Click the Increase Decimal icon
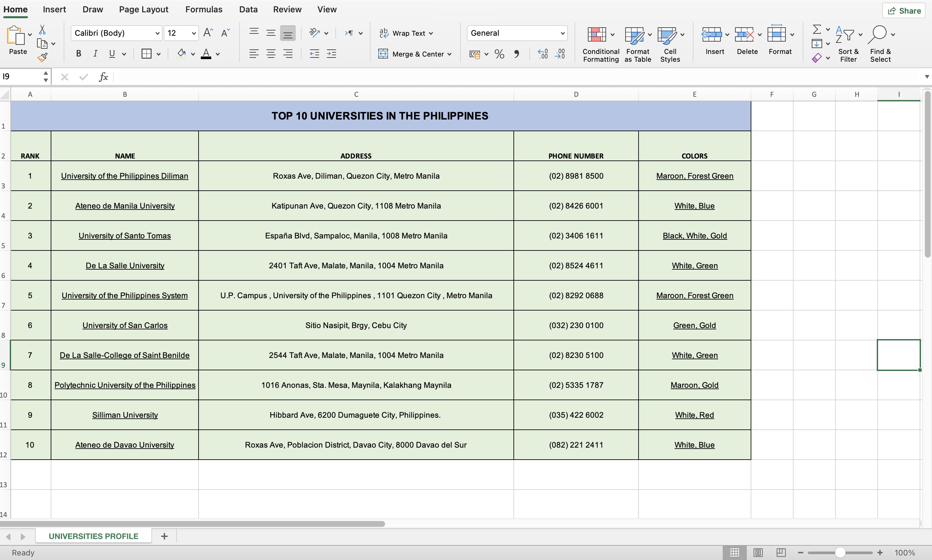This screenshot has height=560, width=932. click(542, 54)
